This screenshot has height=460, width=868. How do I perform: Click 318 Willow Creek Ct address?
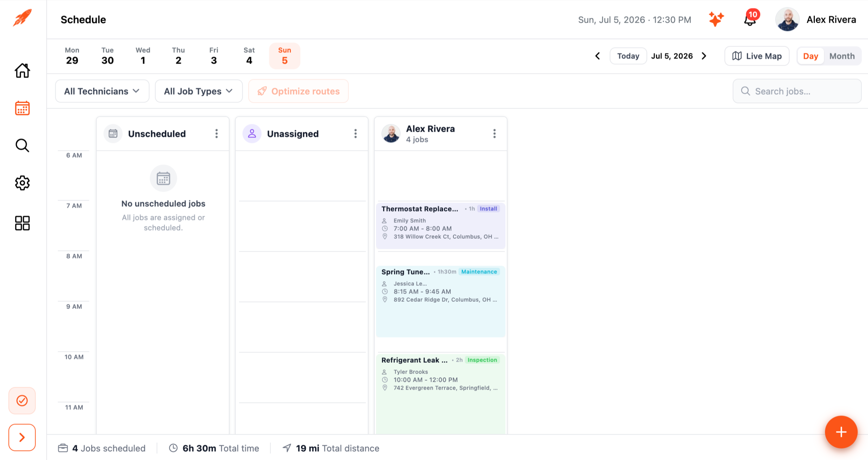tap(446, 237)
